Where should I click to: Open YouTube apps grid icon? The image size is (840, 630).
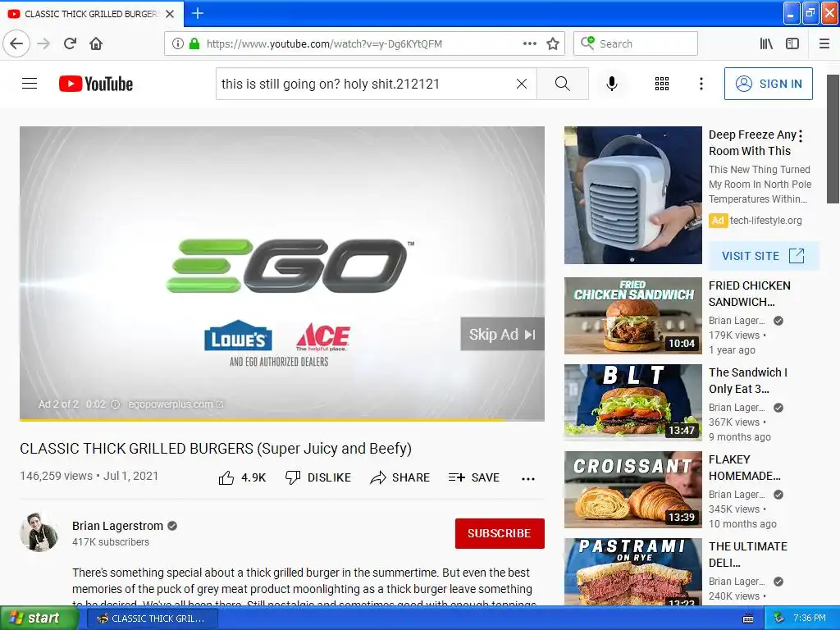click(662, 84)
